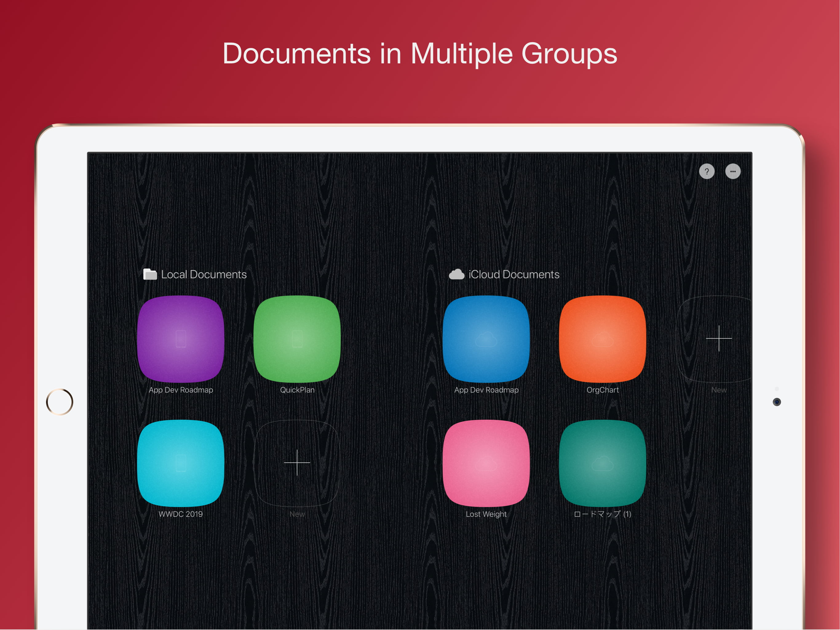Create new document in Local Documents

[x=297, y=463]
